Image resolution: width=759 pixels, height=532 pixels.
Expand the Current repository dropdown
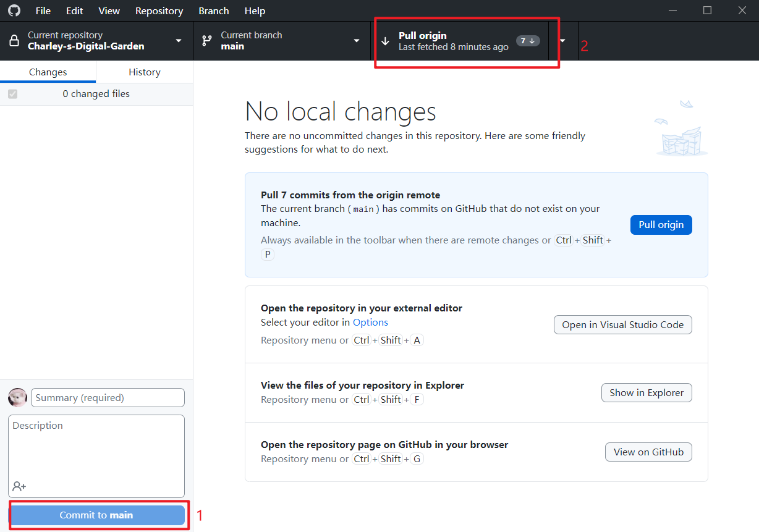[x=179, y=41]
